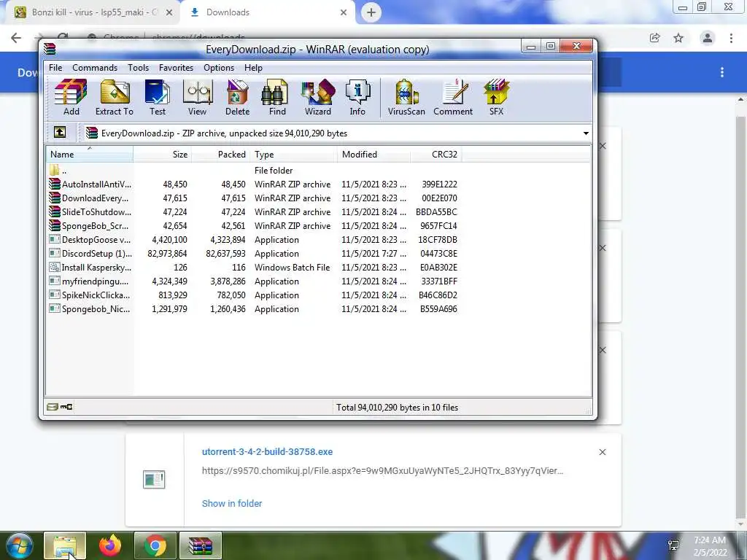
Task: Expand the archive path dropdown arrow
Action: 586,133
